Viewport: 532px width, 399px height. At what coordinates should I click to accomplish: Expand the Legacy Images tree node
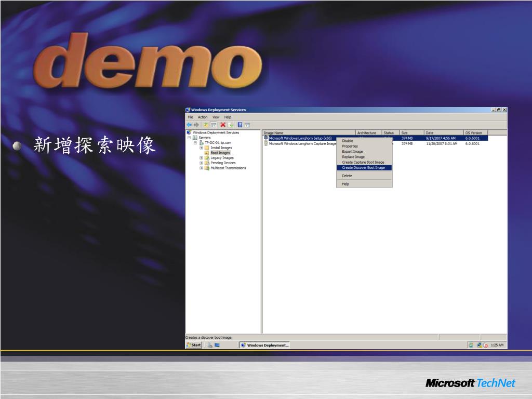[201, 158]
